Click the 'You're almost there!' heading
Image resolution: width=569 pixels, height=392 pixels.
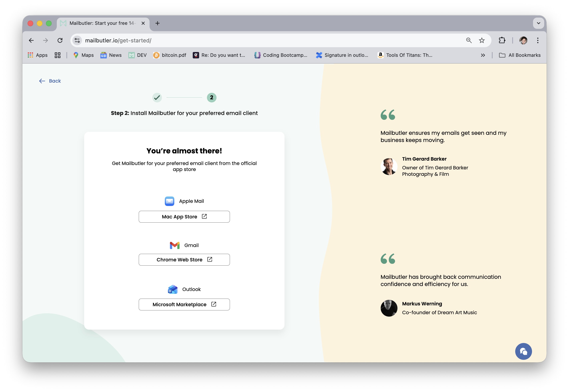tap(184, 151)
